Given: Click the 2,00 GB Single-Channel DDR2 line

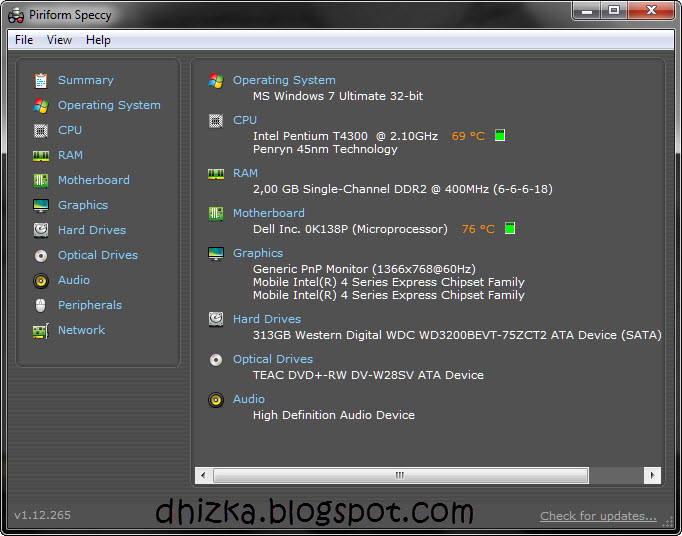Looking at the screenshot, I should point(403,189).
